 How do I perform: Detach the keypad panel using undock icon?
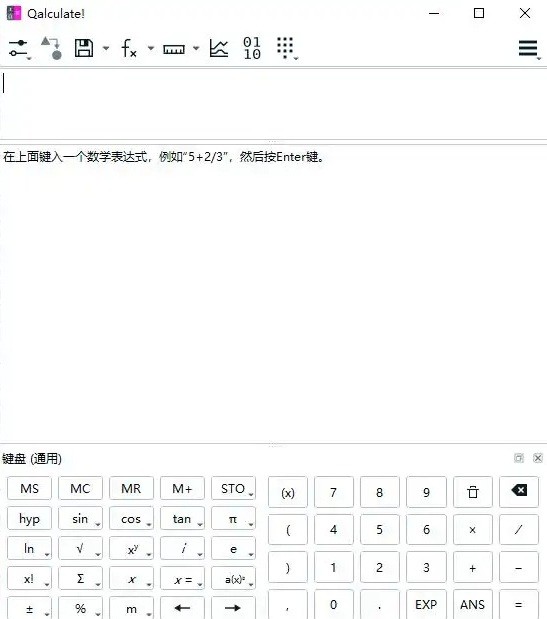[519, 458]
